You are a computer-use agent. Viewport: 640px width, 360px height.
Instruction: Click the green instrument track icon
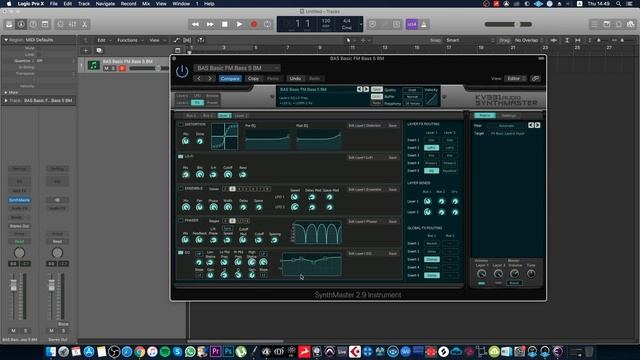(x=93, y=65)
